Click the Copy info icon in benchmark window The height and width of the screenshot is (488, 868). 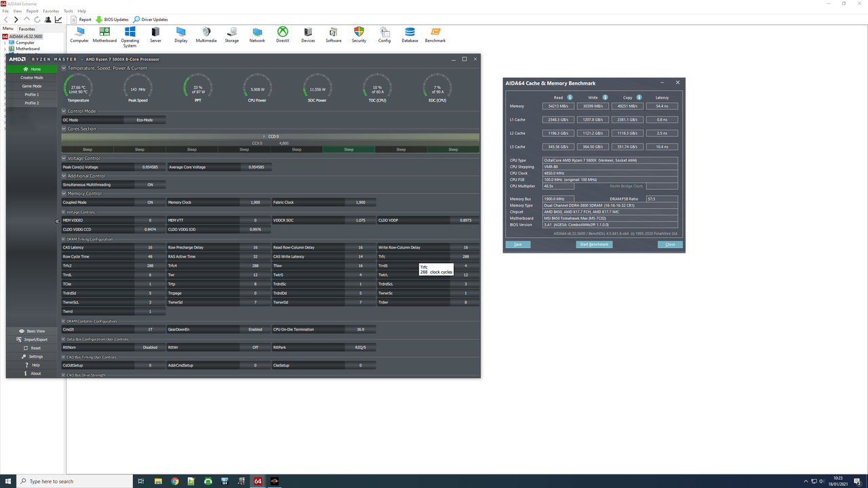pyautogui.click(x=639, y=98)
